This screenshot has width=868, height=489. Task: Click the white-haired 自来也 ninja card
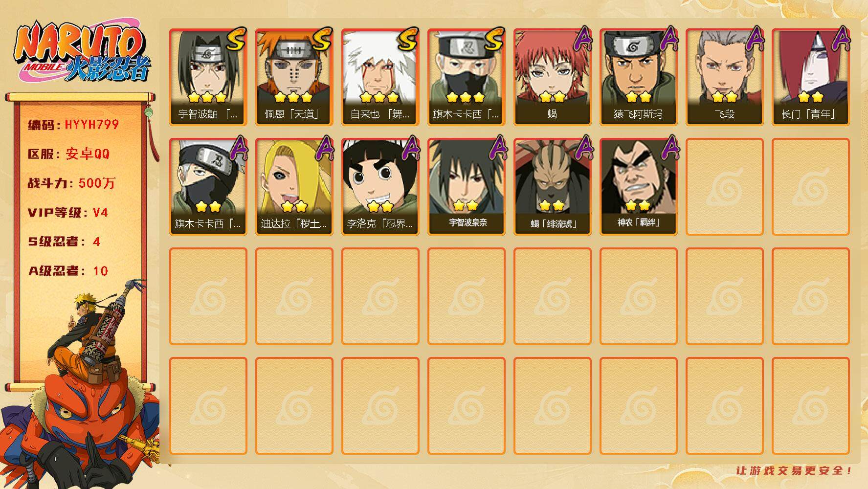click(x=380, y=77)
